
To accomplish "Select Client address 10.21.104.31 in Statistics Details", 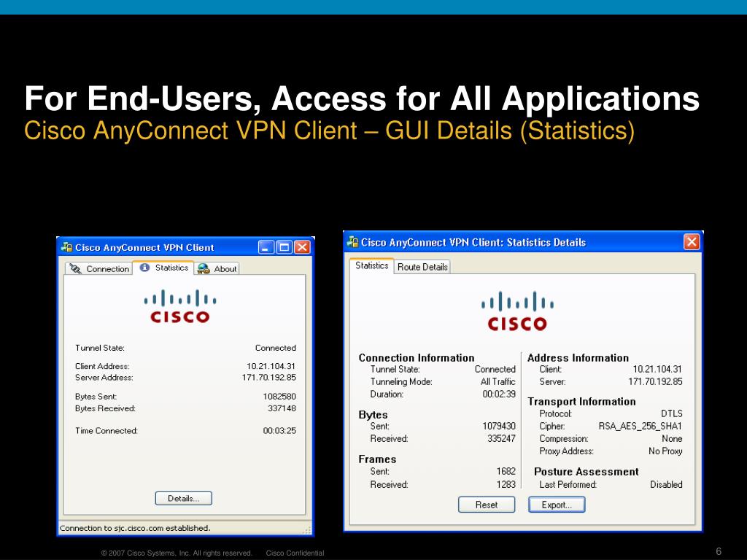I will pyautogui.click(x=657, y=369).
